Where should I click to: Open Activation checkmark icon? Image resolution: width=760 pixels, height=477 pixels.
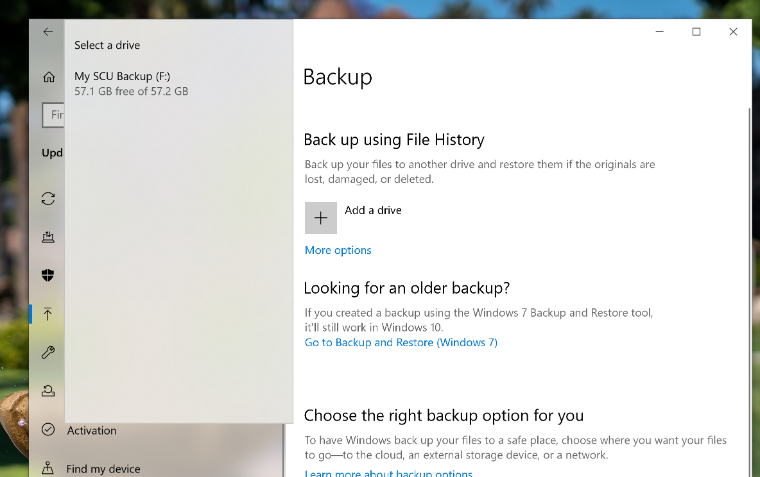(x=48, y=429)
